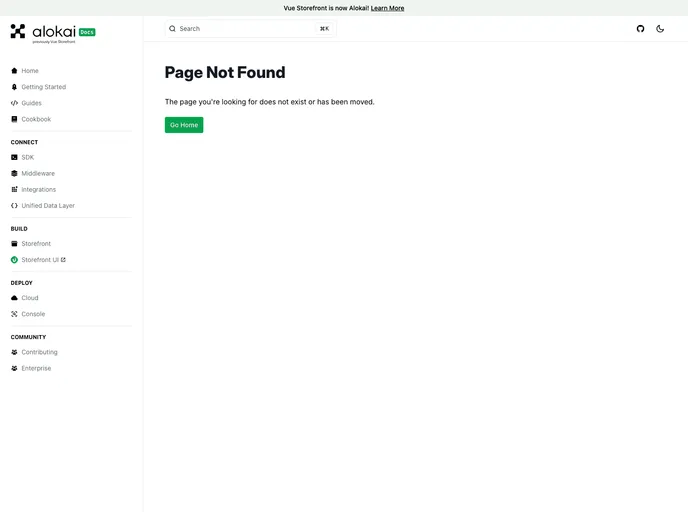Viewport: 688px width, 512px height.
Task: Open Unified Data Layer
Action: 48,205
